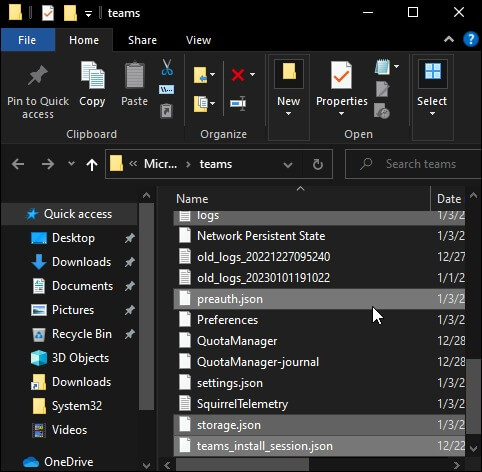Click the search magnifier icon

[366, 164]
